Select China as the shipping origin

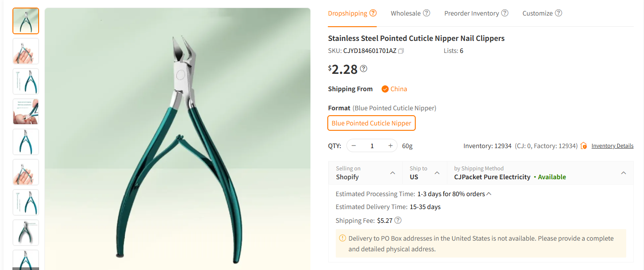[394, 89]
